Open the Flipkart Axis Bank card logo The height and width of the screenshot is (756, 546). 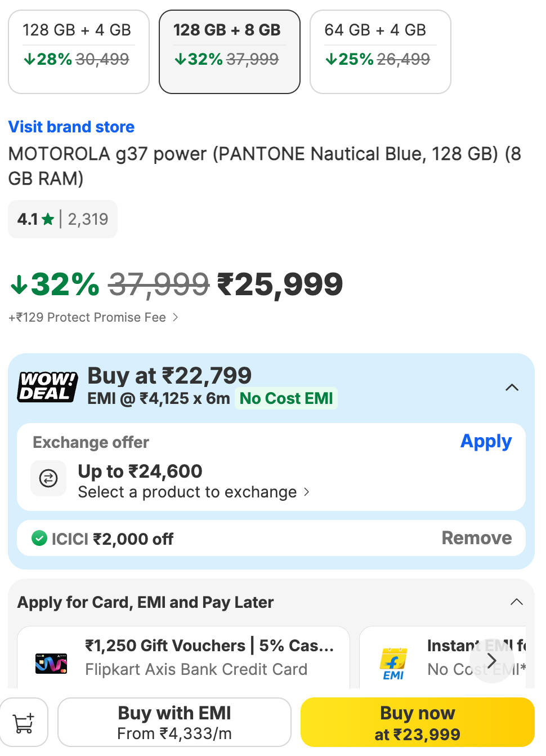pos(51,664)
